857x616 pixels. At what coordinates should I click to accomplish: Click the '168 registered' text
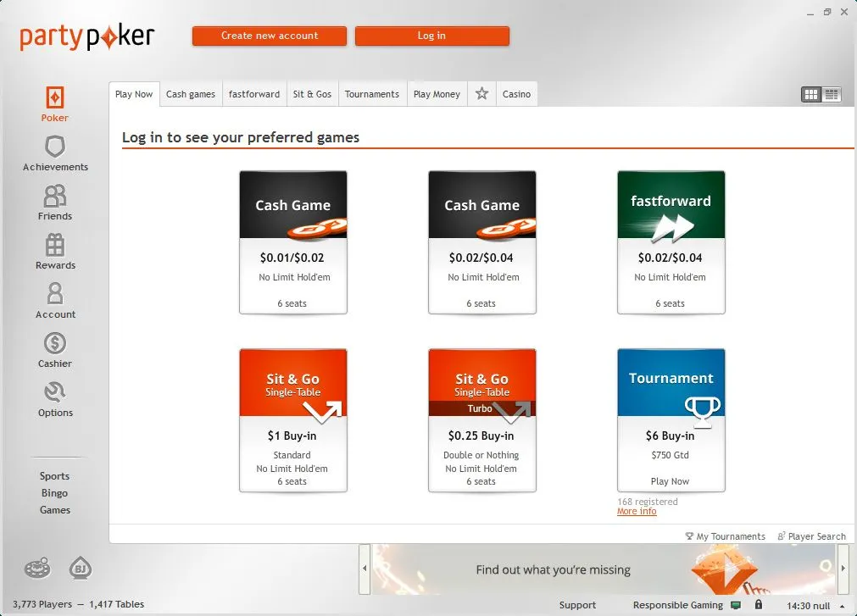pos(648,502)
